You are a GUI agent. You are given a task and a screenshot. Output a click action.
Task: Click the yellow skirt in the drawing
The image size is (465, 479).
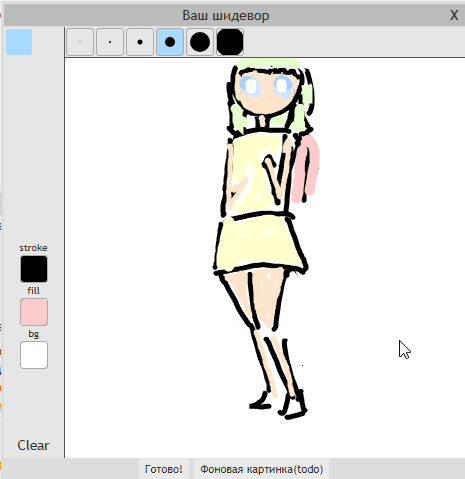pyautogui.click(x=260, y=244)
